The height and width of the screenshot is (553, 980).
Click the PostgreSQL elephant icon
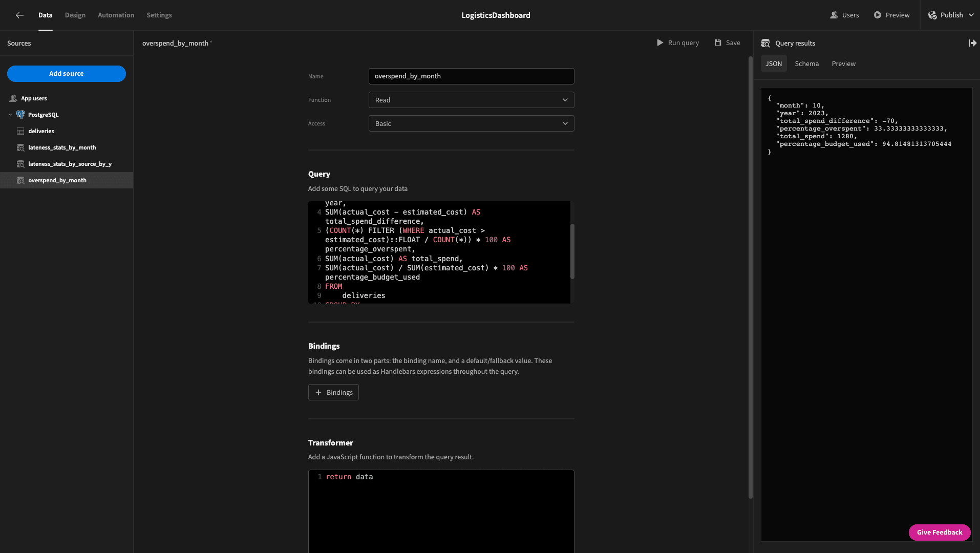[20, 115]
